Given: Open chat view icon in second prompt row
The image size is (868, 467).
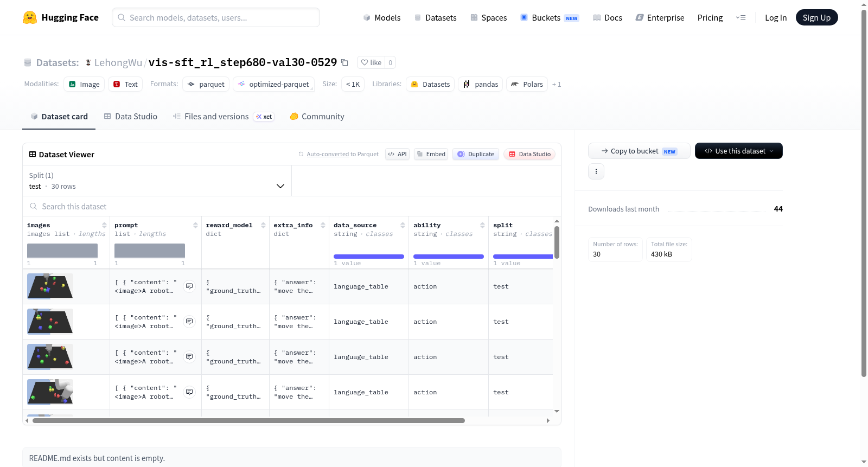Looking at the screenshot, I should point(189,322).
